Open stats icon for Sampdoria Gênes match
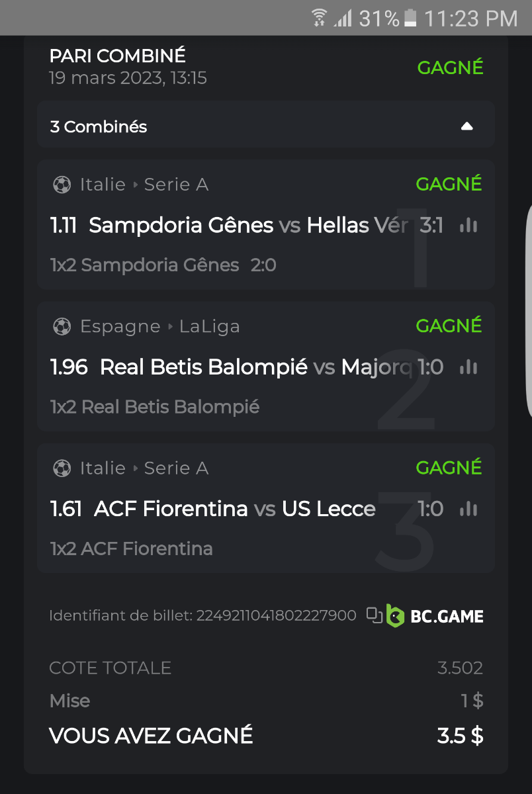 (468, 226)
